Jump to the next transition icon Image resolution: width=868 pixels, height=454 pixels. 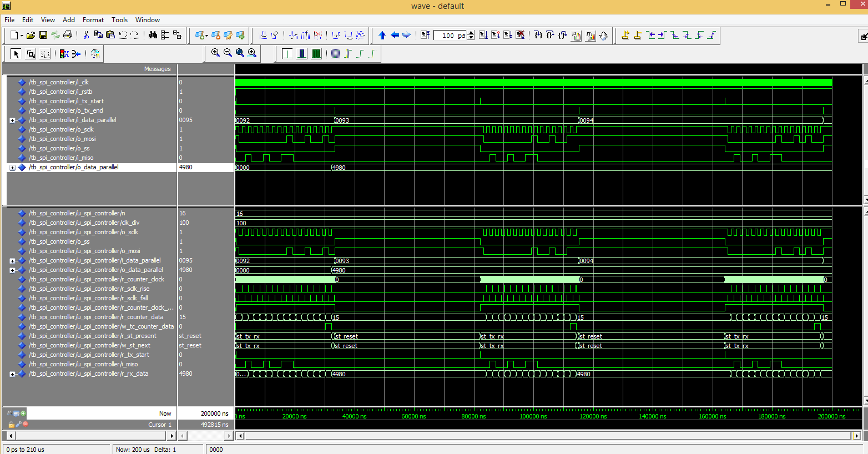pos(662,35)
